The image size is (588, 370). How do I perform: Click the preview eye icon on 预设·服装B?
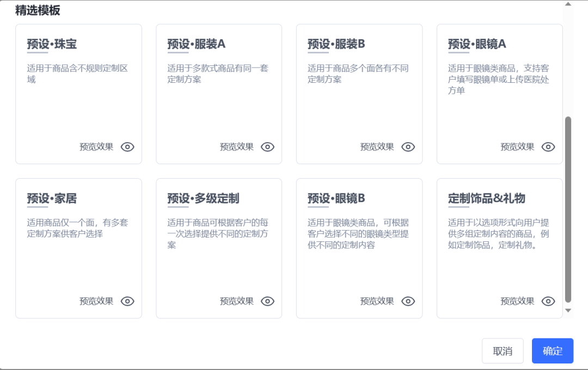tap(408, 147)
